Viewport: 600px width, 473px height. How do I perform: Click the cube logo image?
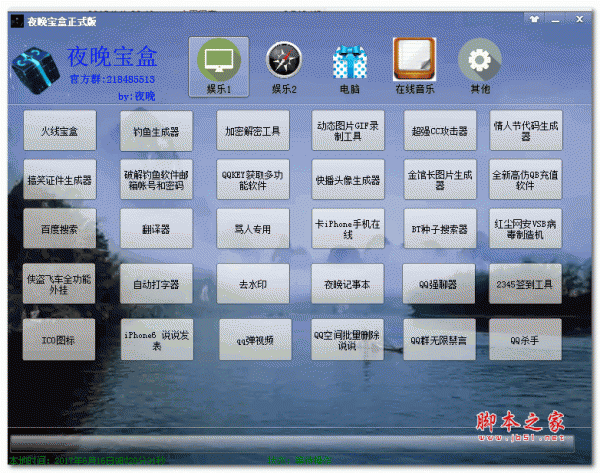[35, 71]
